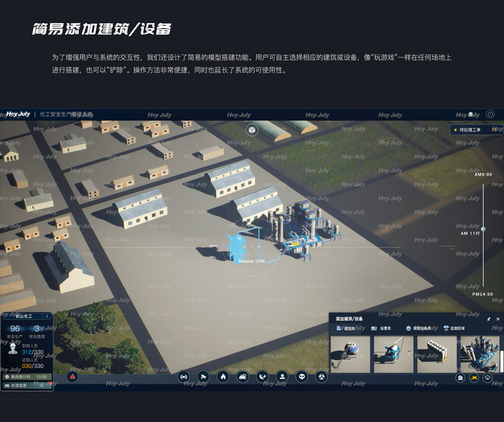This screenshot has height=422, width=504.
Task: Click the phone call icon in the bottom toolbar
Action: [262, 377]
